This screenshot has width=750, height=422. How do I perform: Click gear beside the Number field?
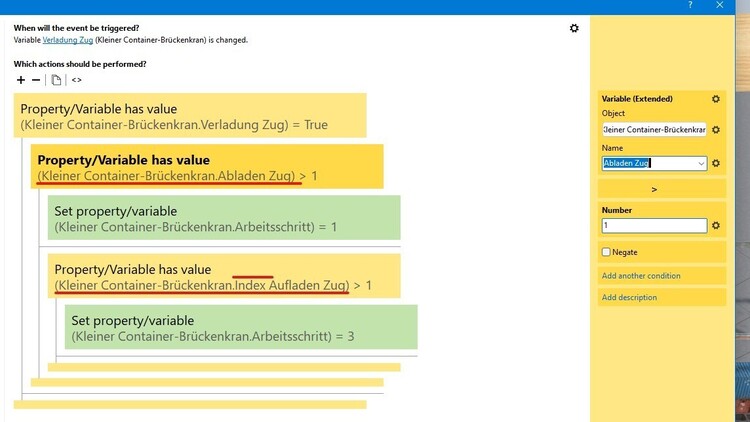click(716, 226)
